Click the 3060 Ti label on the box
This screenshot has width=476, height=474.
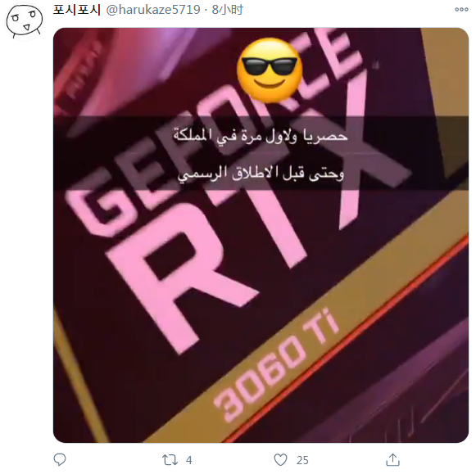click(x=276, y=367)
